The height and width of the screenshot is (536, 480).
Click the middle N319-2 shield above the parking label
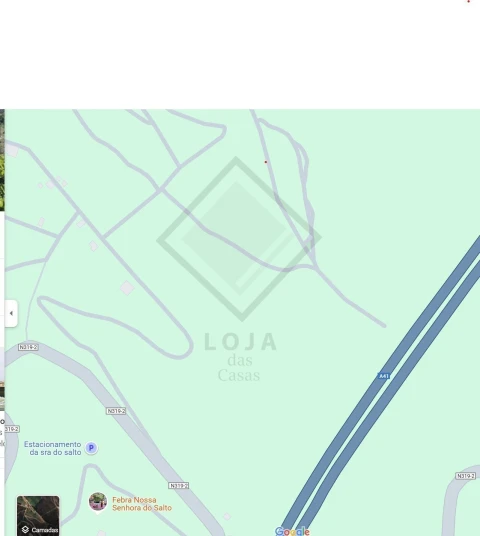click(116, 411)
